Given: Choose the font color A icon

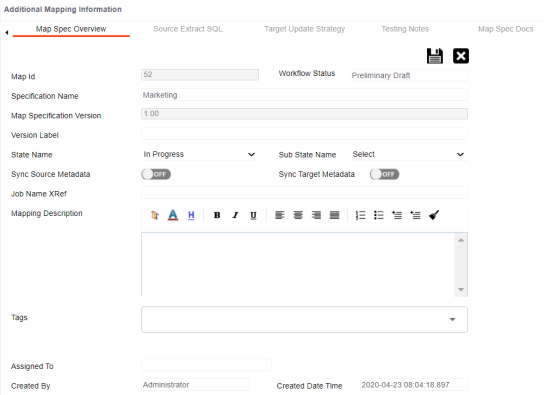Looking at the screenshot, I should coord(173,215).
